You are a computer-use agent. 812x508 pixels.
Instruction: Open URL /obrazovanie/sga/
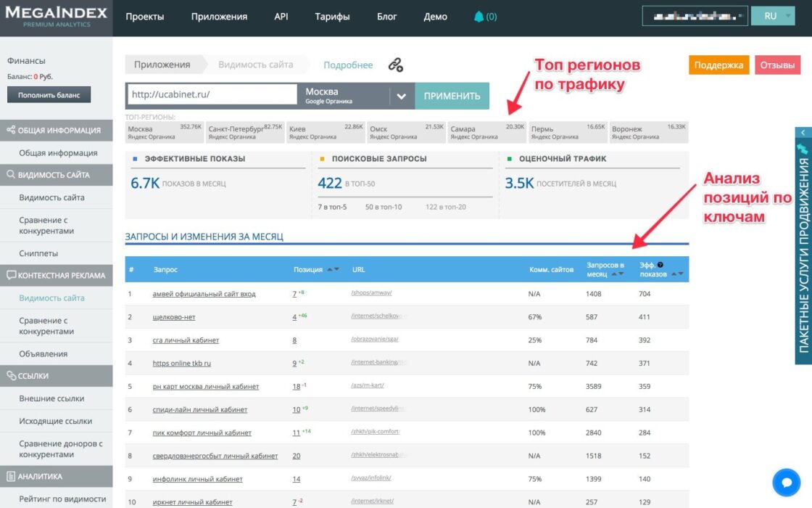[374, 339]
